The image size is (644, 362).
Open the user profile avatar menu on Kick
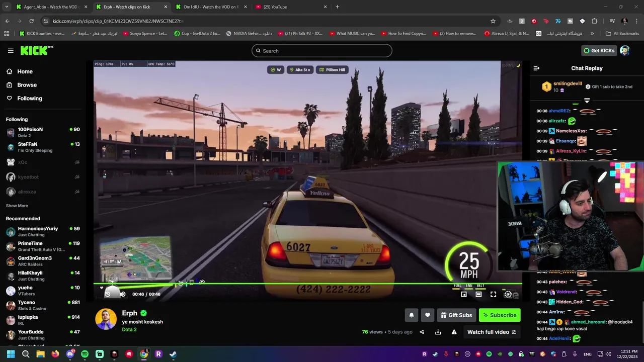(624, 50)
